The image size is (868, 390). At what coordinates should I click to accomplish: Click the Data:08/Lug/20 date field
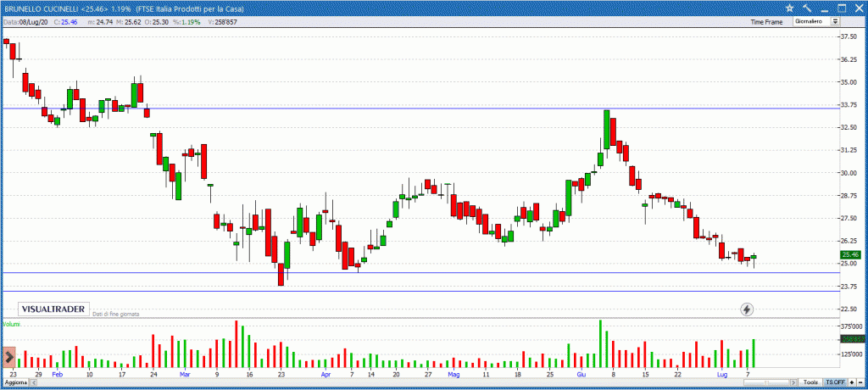(x=25, y=21)
